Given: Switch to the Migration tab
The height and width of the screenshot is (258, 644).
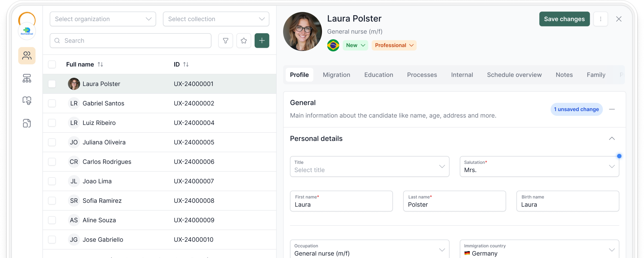Looking at the screenshot, I should 337,75.
